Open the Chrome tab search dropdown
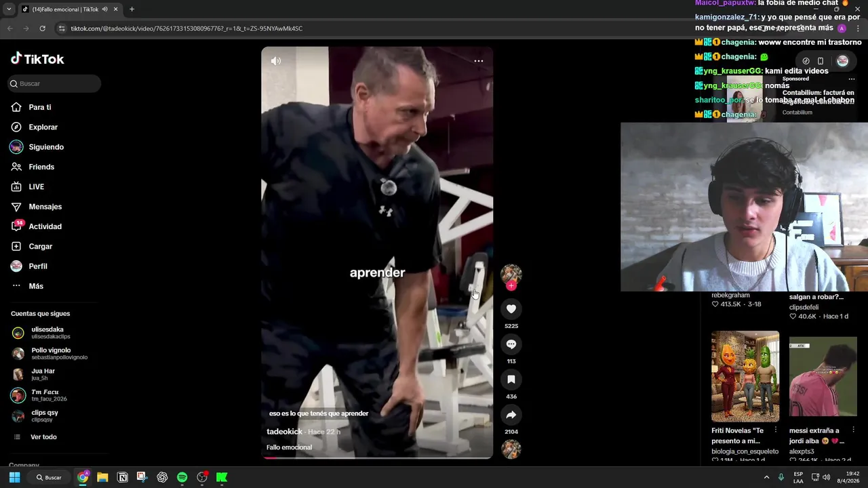 pos(9,9)
